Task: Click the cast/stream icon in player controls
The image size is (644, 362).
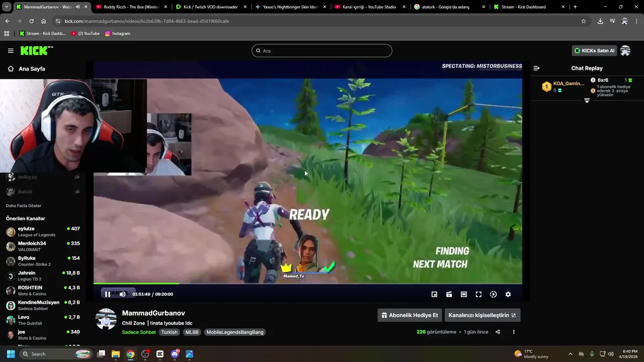Action: coord(449,294)
